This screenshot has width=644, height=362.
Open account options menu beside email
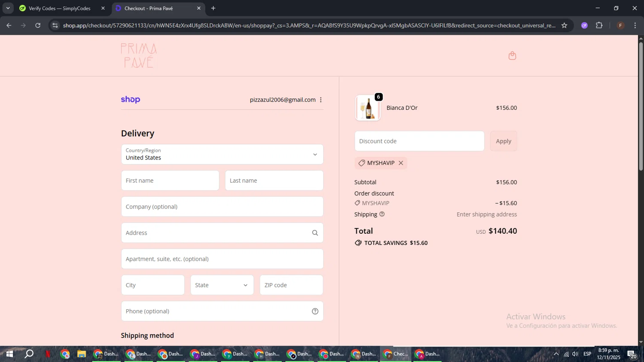pos(321,100)
